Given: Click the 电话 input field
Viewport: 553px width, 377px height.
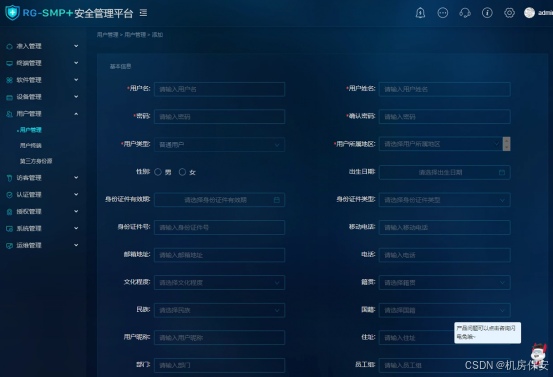Looking at the screenshot, I should pos(444,255).
